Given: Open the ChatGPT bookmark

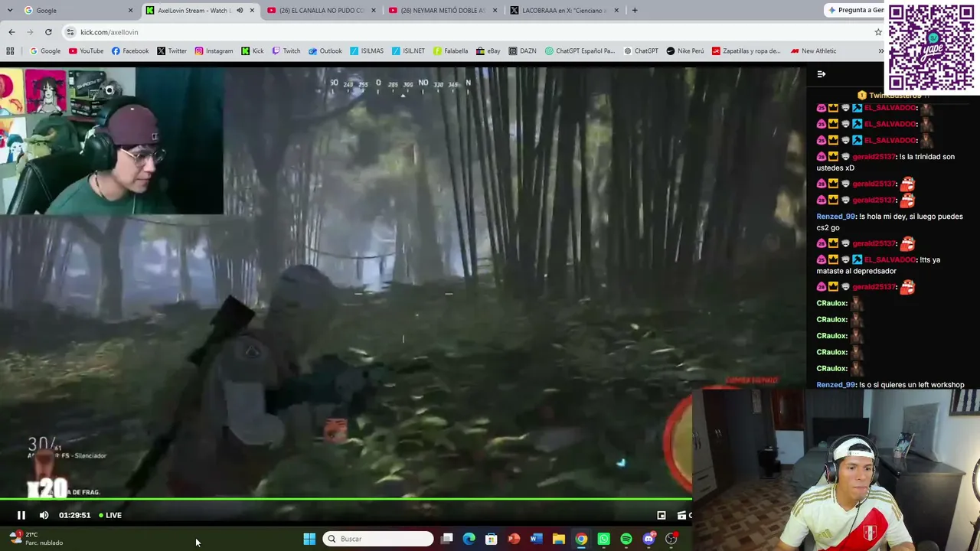Looking at the screenshot, I should tap(641, 51).
